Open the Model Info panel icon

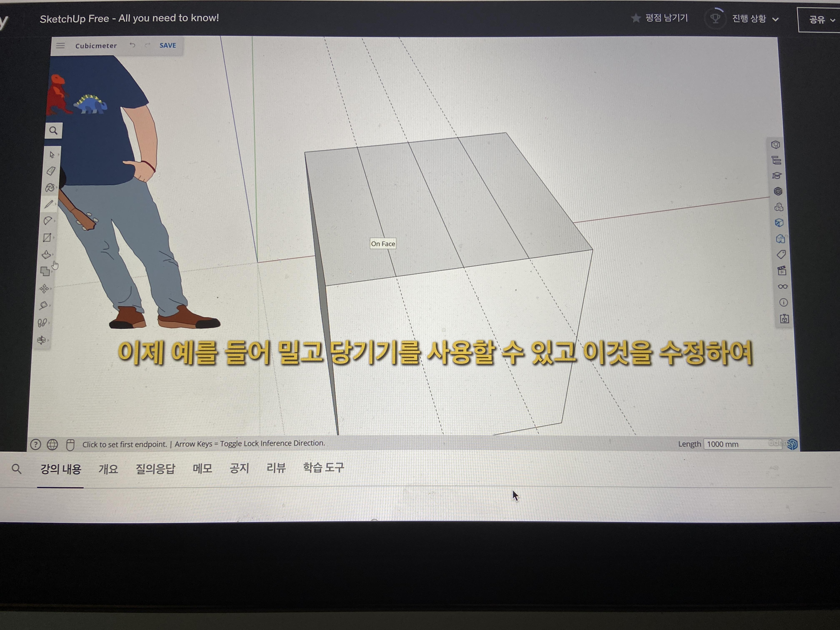coord(783,303)
